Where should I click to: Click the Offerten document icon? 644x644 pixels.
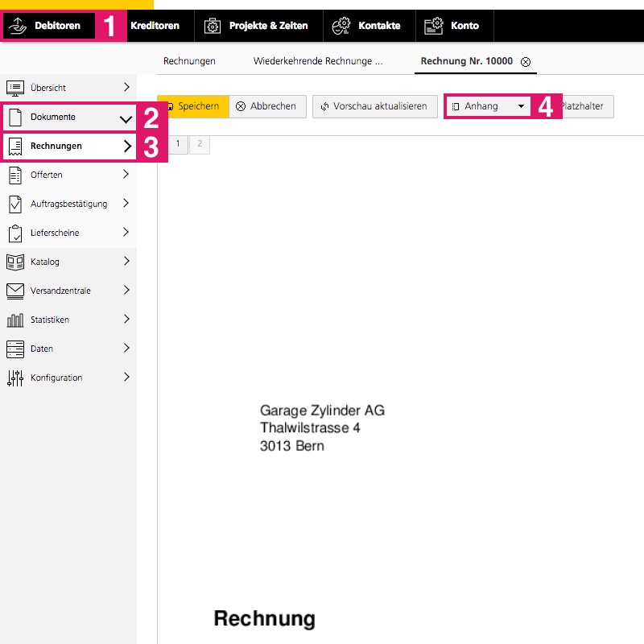14,175
